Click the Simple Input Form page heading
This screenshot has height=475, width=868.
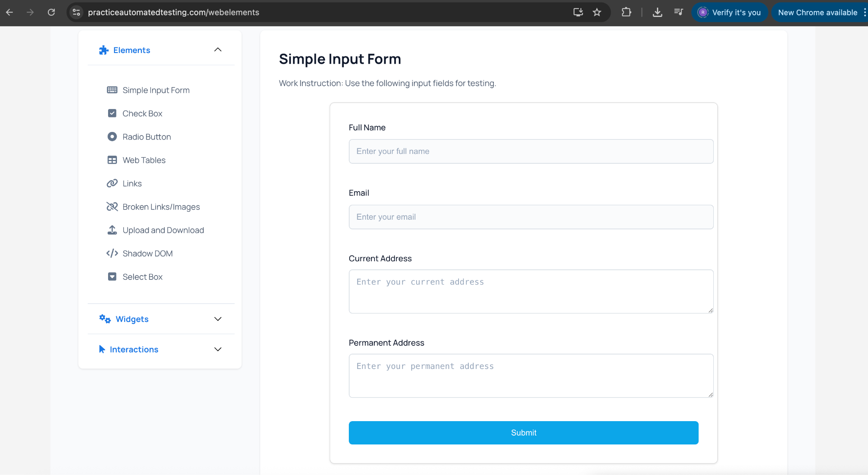pyautogui.click(x=340, y=59)
